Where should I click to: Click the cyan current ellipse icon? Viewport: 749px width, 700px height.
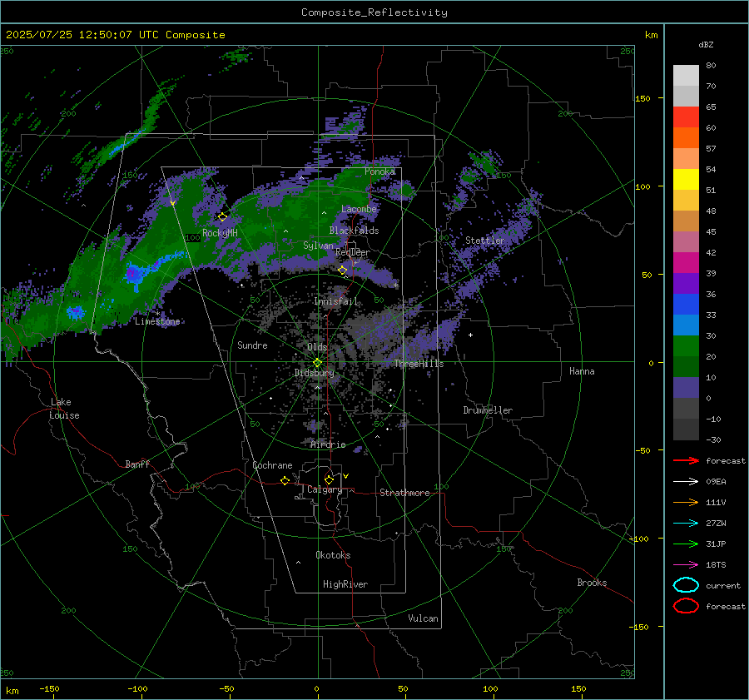tap(686, 585)
